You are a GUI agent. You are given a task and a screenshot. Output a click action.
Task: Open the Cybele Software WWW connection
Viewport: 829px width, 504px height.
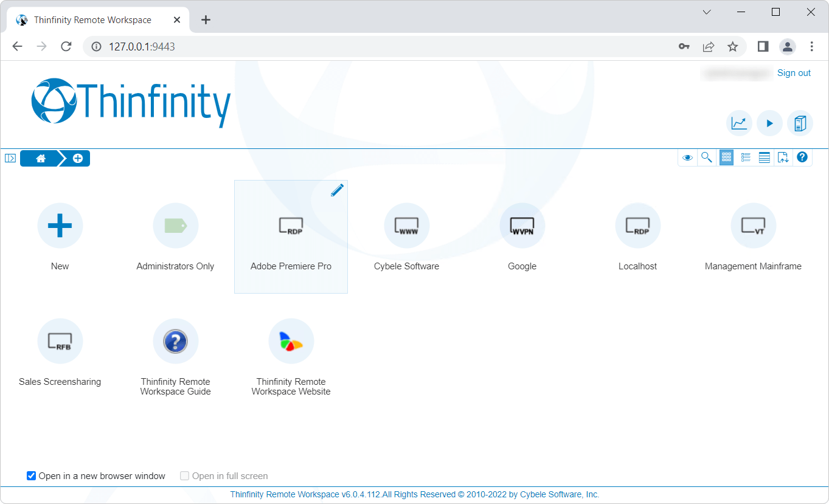tap(406, 226)
